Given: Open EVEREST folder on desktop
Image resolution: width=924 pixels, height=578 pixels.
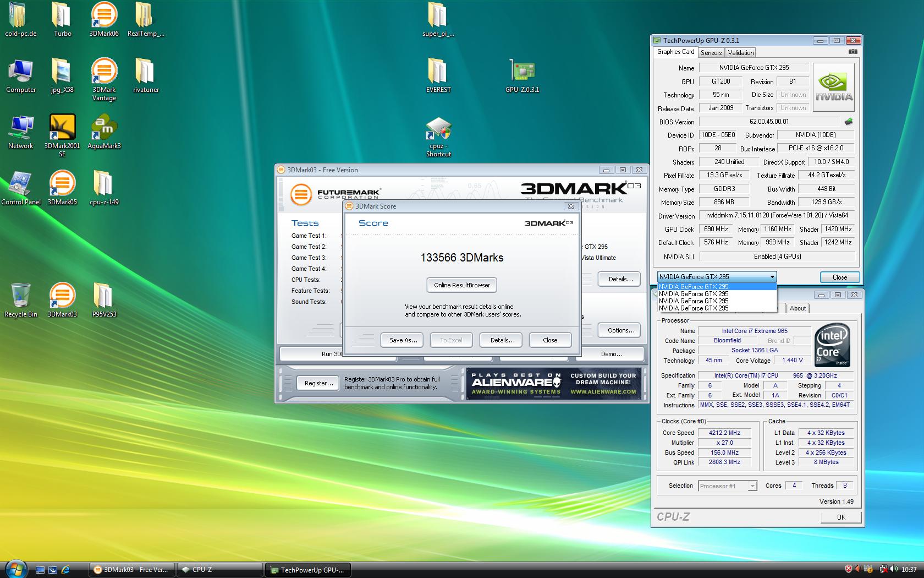Looking at the screenshot, I should coord(438,76).
